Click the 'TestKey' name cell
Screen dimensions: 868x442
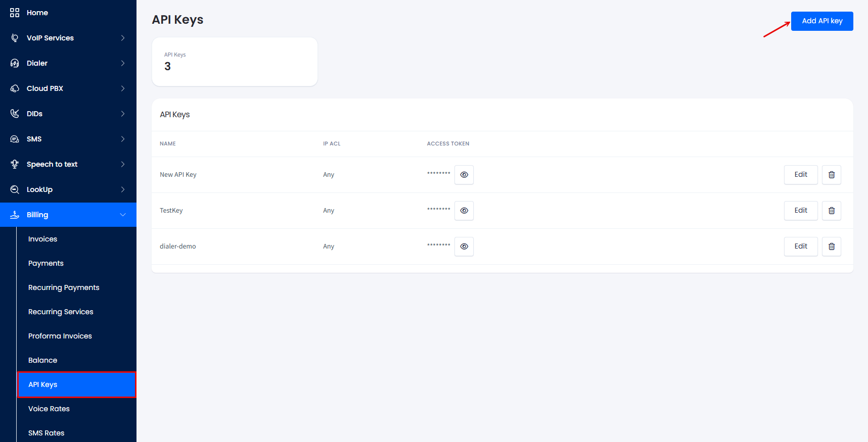[x=171, y=211]
